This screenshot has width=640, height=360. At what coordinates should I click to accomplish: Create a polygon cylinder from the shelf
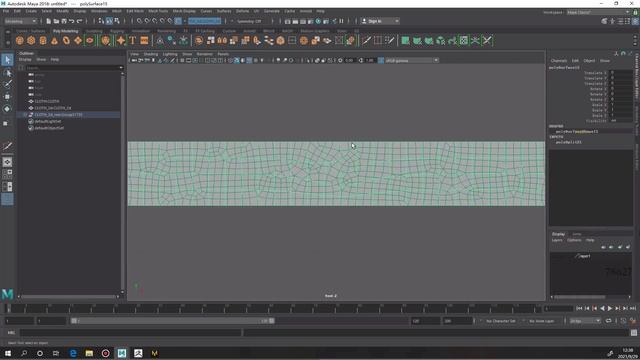[x=43, y=40]
